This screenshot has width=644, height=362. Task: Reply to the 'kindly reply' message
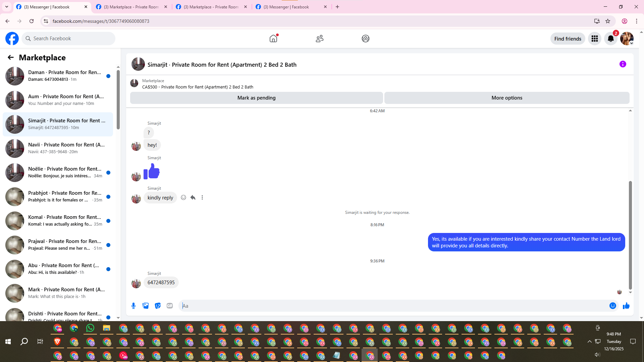tap(193, 198)
